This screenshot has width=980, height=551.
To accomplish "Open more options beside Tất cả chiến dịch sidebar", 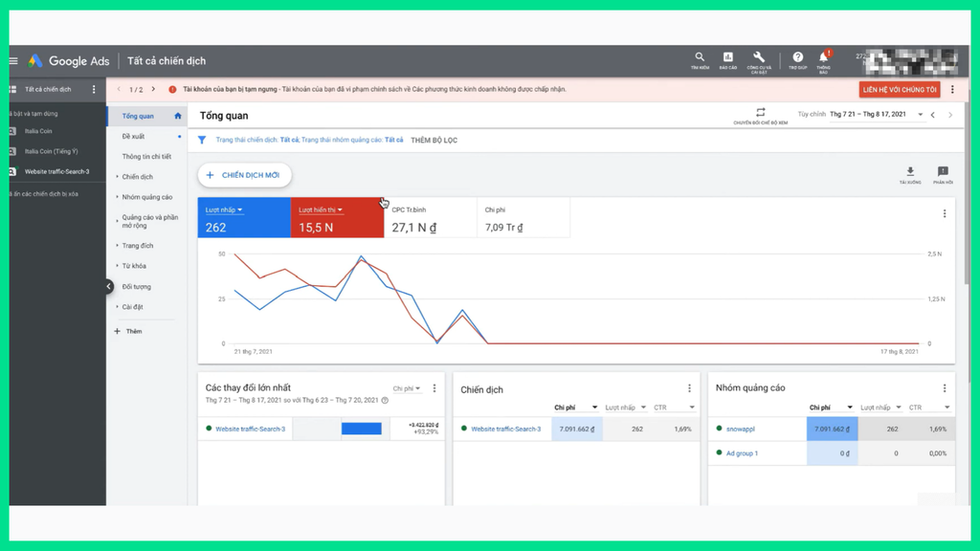I will (x=94, y=89).
